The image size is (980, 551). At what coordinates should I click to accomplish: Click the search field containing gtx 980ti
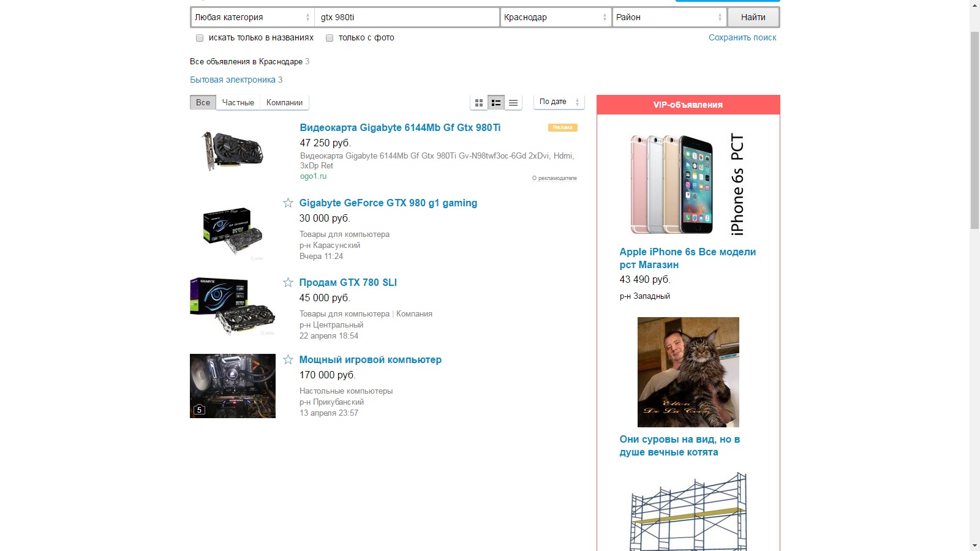(407, 17)
